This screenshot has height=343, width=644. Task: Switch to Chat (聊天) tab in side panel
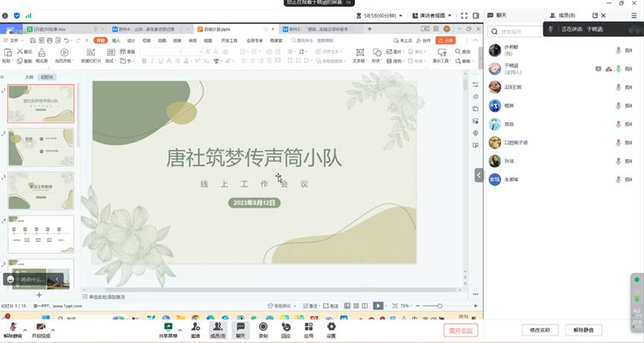[x=498, y=15]
